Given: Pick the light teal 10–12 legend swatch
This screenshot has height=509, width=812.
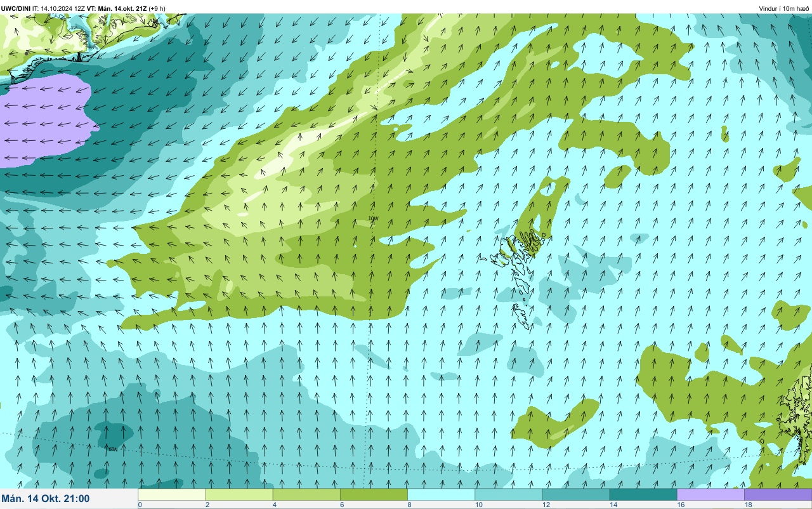Looking at the screenshot, I should [508, 494].
